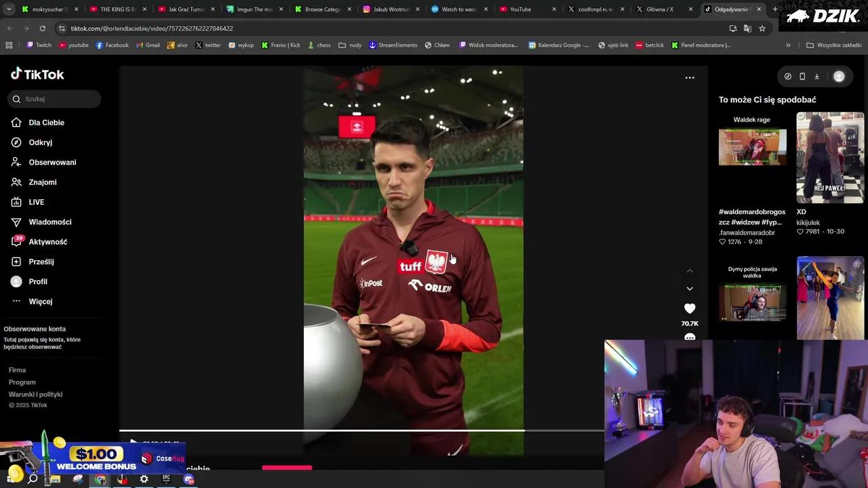
Task: Open the profile avatar top right
Action: point(839,77)
